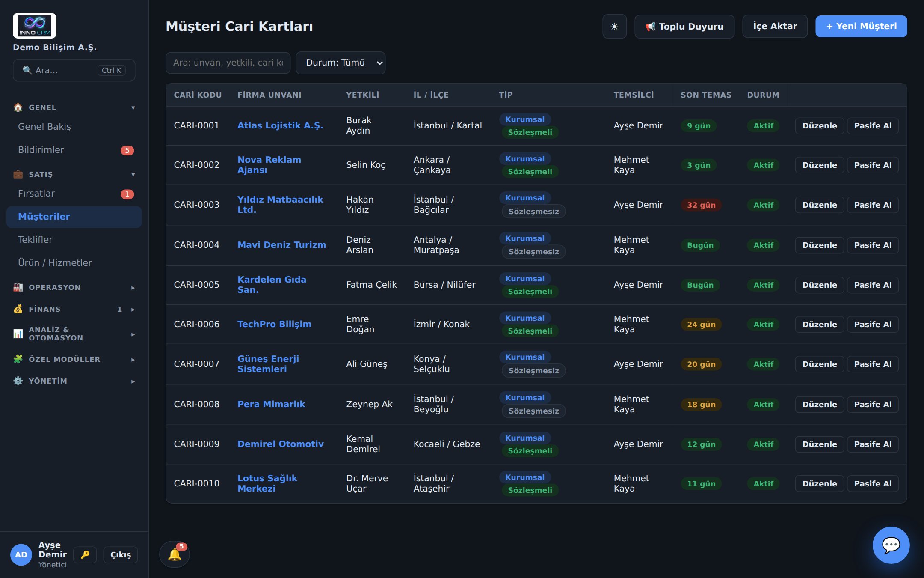
Task: Collapse the SATIŞ section arrow
Action: coord(133,175)
